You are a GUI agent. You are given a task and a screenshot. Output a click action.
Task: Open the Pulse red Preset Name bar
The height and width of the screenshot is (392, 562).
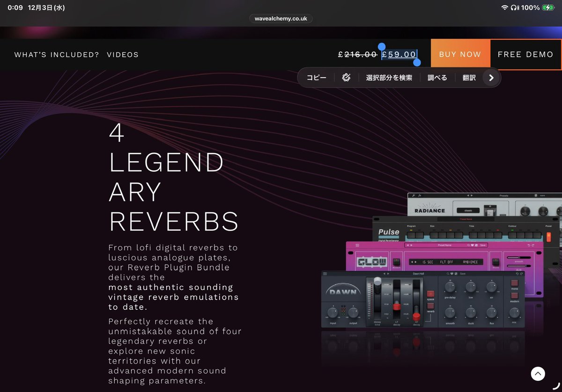(466, 219)
